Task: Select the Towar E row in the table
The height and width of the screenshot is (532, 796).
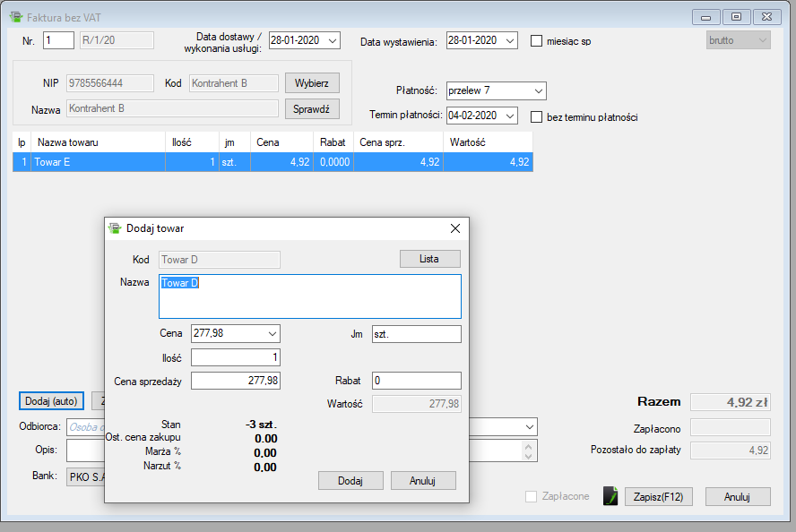Action: pyautogui.click(x=99, y=162)
